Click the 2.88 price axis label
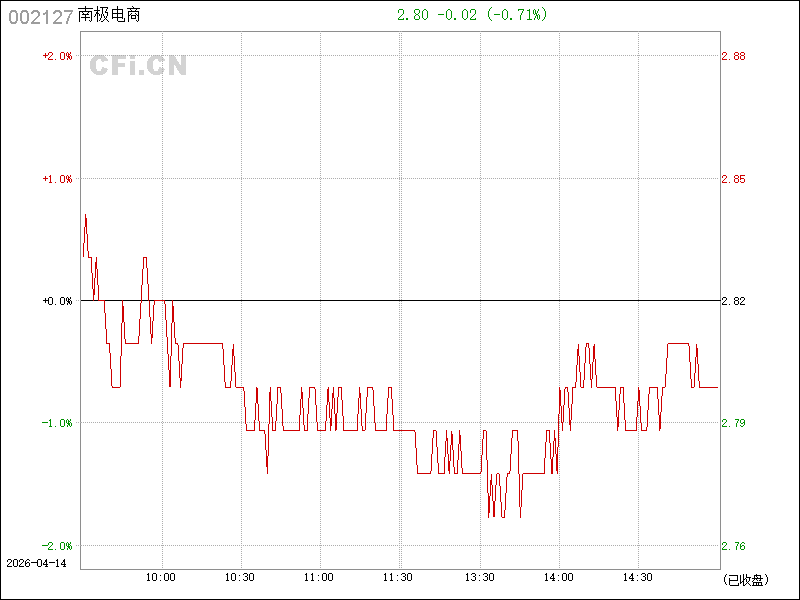The width and height of the screenshot is (800, 600). pos(733,56)
